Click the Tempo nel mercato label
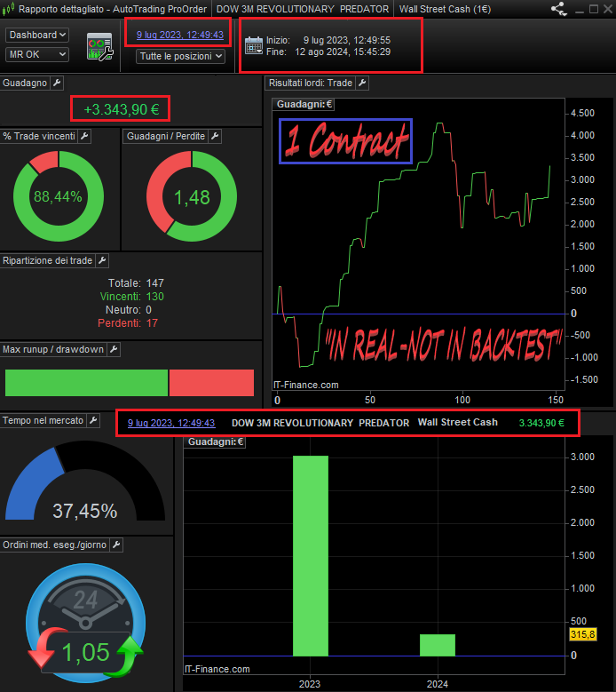616x692 pixels. (43, 420)
